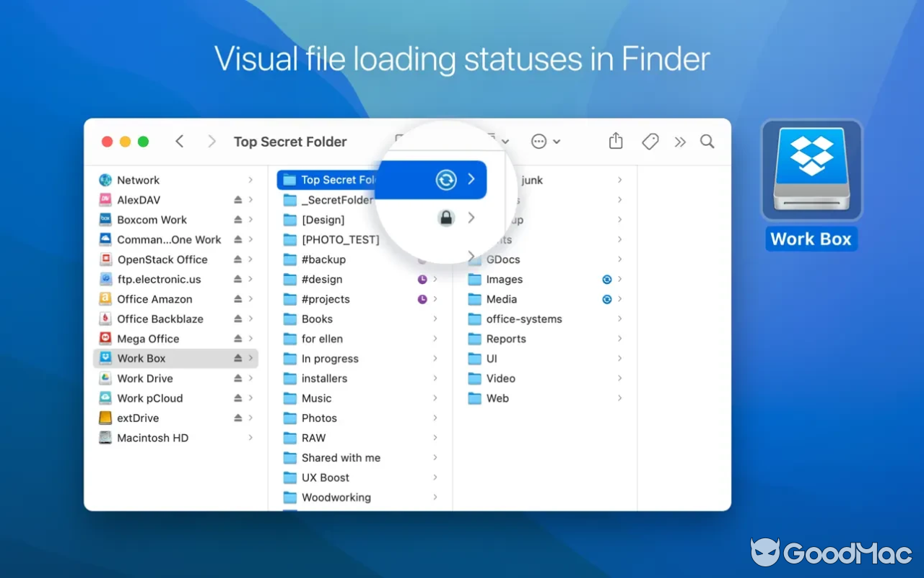Click the Backblaze flame icon in the sidebar
Image resolution: width=924 pixels, height=578 pixels.
click(x=105, y=319)
